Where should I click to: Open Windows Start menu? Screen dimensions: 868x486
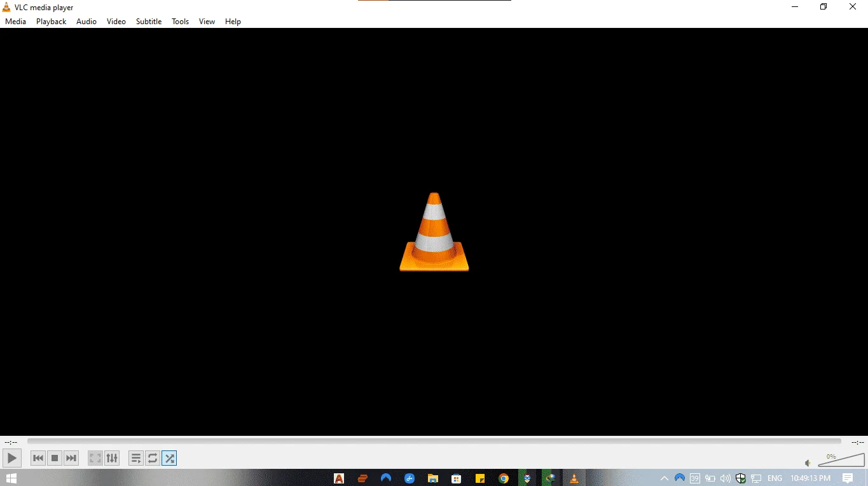point(11,478)
